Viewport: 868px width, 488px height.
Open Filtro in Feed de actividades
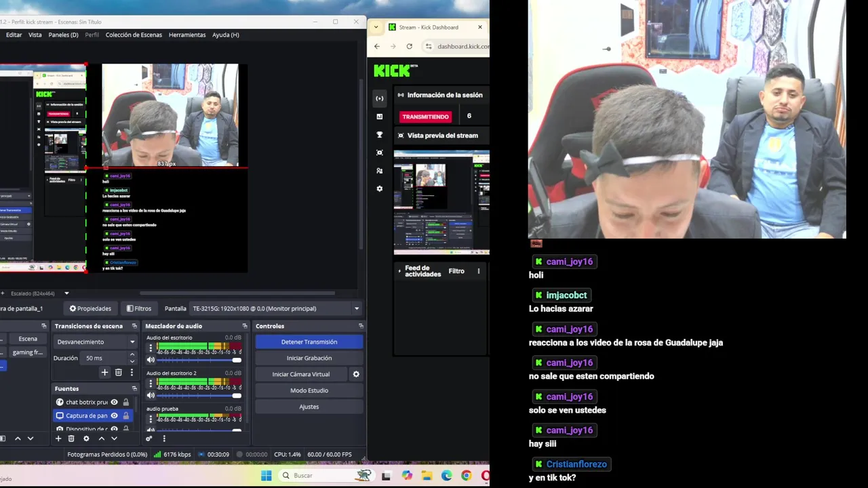coord(456,271)
